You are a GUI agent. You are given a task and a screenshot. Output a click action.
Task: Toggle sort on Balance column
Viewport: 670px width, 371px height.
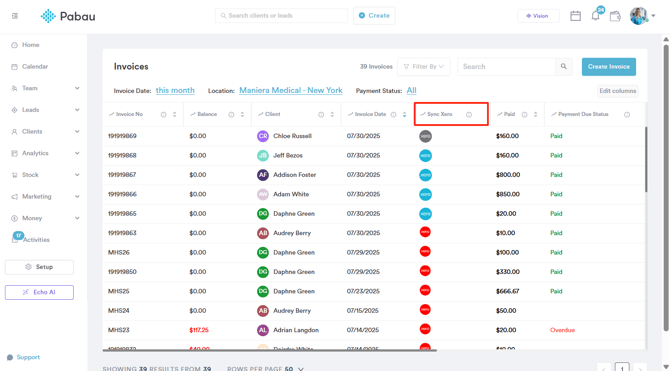(242, 115)
